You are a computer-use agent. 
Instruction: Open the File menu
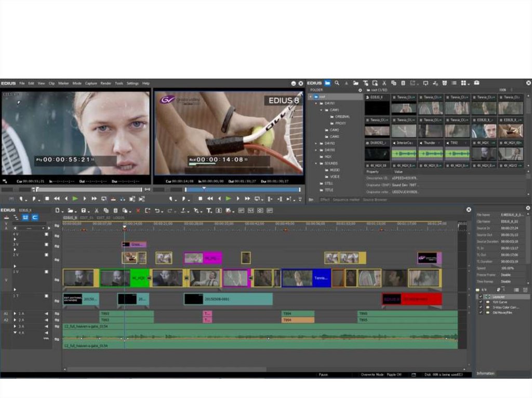pos(22,83)
